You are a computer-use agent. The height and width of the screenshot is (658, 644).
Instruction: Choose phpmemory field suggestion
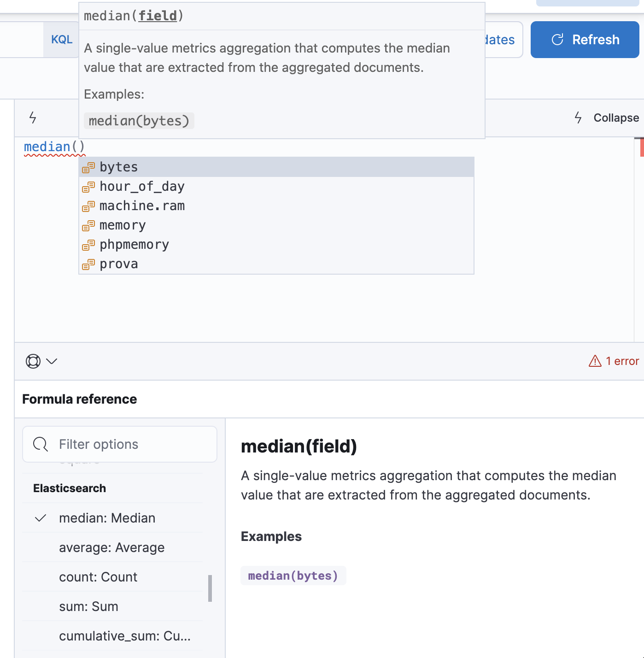coord(134,245)
